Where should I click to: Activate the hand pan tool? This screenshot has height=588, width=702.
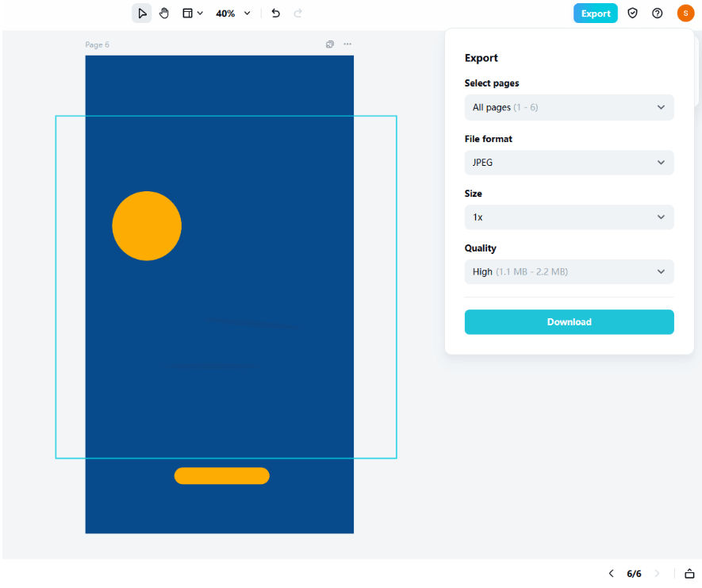pos(164,13)
